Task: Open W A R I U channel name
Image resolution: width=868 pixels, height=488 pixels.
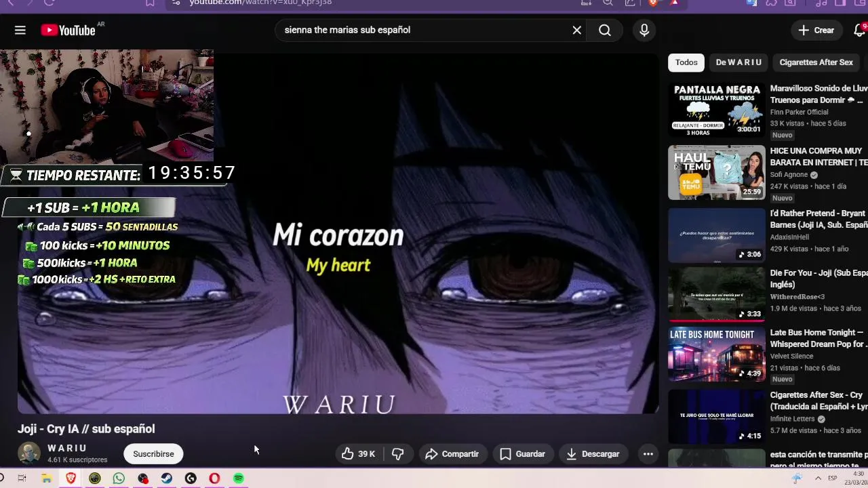Action: 67,448
